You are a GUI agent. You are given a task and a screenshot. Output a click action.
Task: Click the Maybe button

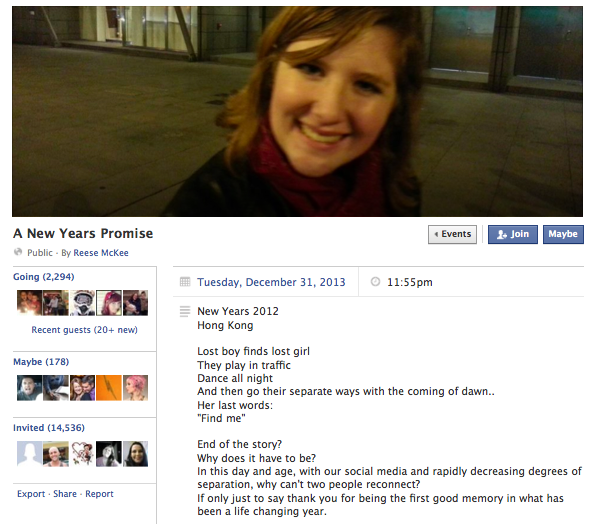click(x=563, y=234)
